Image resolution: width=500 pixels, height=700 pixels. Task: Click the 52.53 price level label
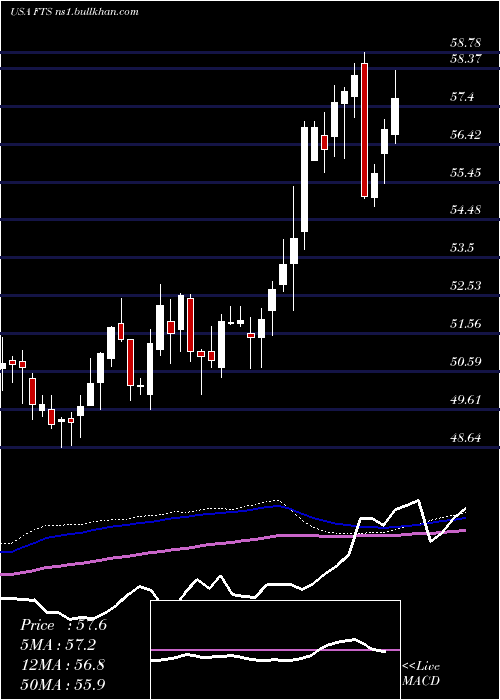coord(466,285)
